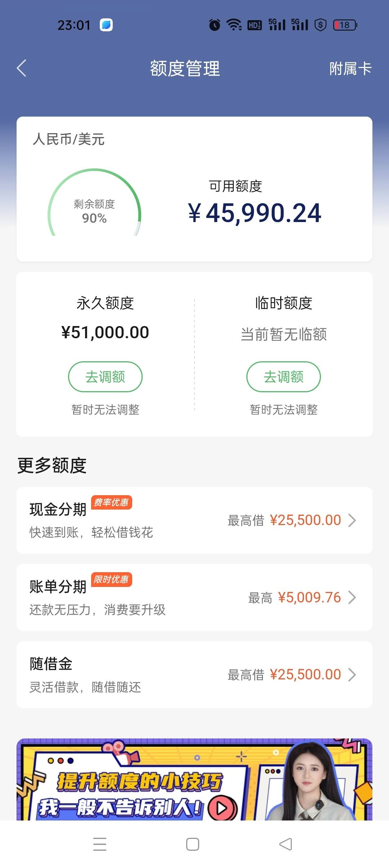Viewport: 389px width, 868px height.
Task: Tap 去调额 under 临时额度
Action: point(283,377)
